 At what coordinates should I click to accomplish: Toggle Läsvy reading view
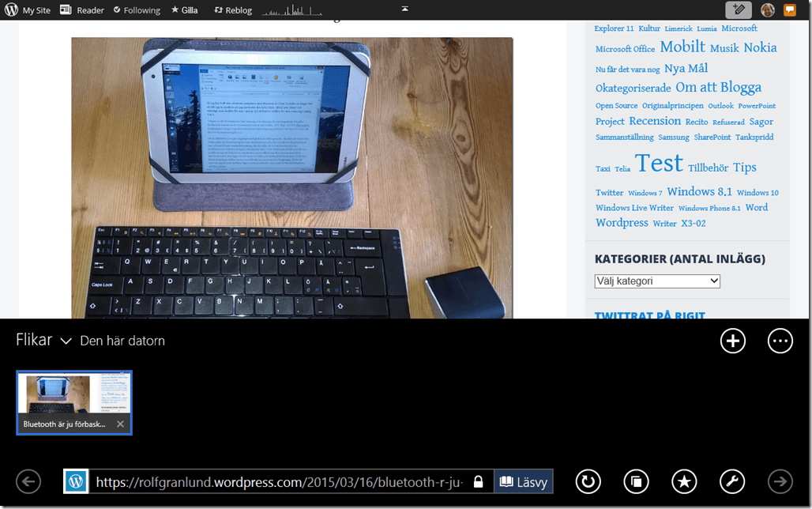click(x=523, y=481)
